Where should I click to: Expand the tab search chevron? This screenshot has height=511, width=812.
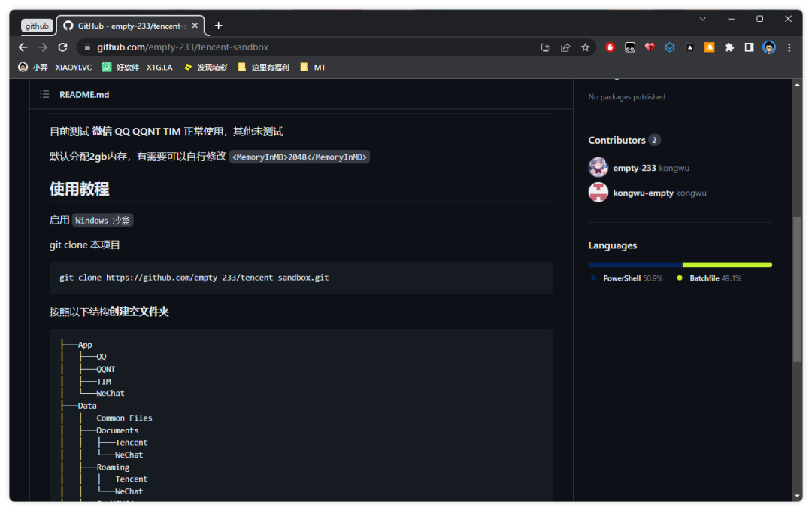[x=703, y=19]
